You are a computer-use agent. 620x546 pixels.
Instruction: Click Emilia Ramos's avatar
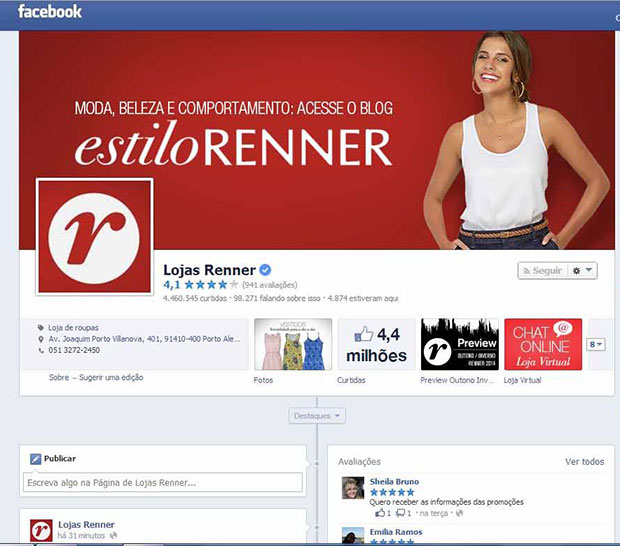tap(353, 535)
